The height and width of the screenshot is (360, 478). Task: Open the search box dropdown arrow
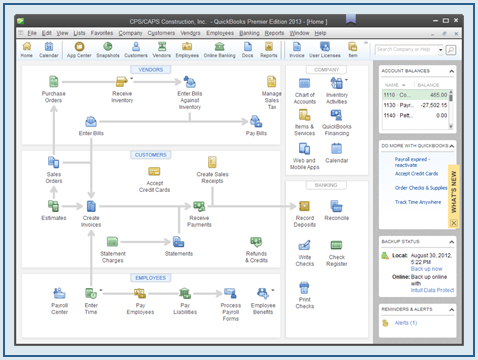[x=440, y=50]
